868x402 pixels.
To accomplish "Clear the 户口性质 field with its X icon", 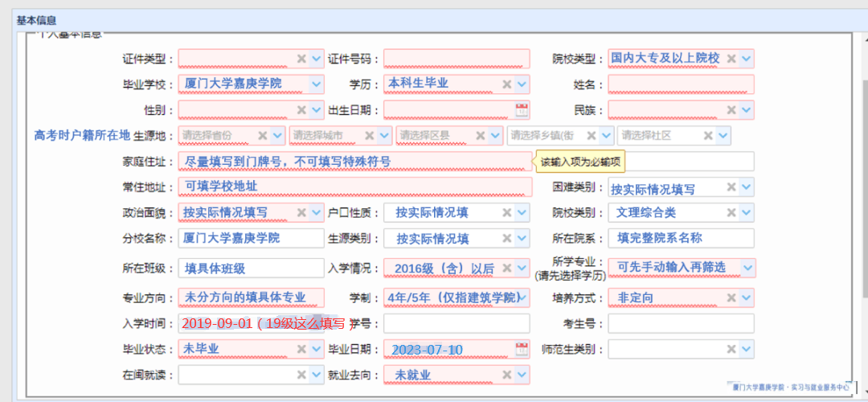I will click(x=507, y=212).
